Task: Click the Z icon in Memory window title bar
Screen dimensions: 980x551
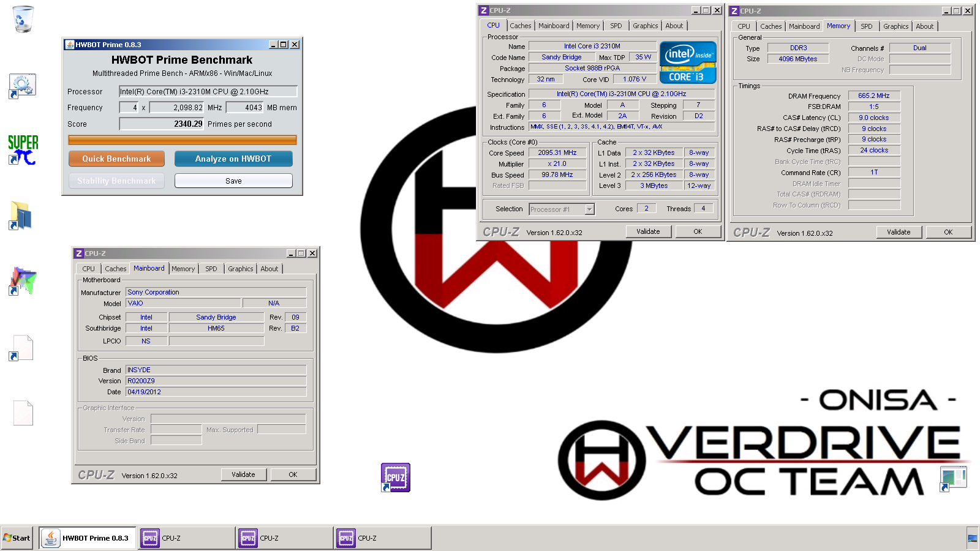Action: click(734, 11)
